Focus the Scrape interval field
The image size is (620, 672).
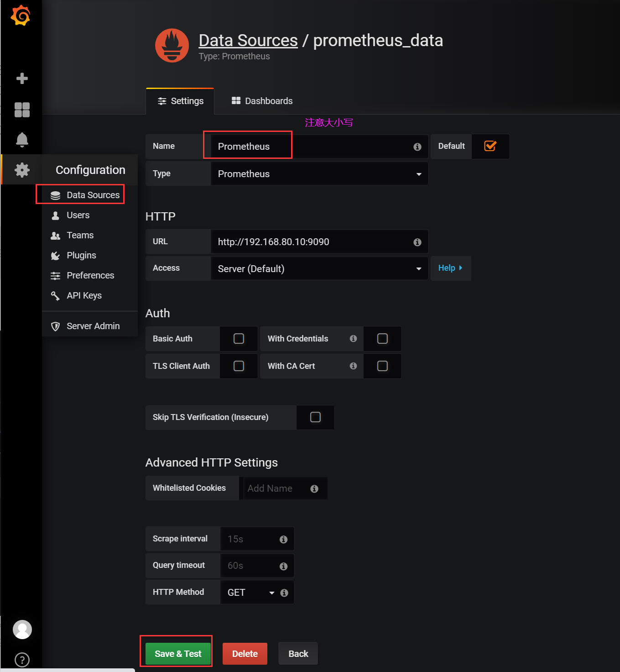[257, 539]
